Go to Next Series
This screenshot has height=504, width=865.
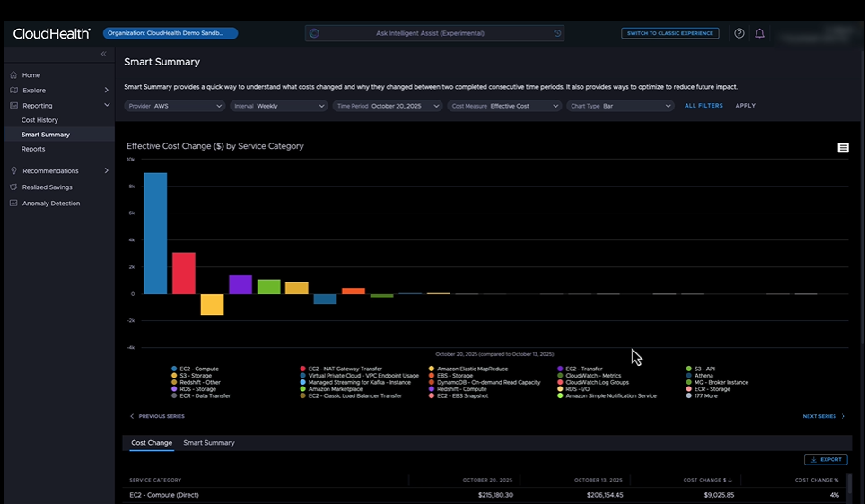point(823,416)
